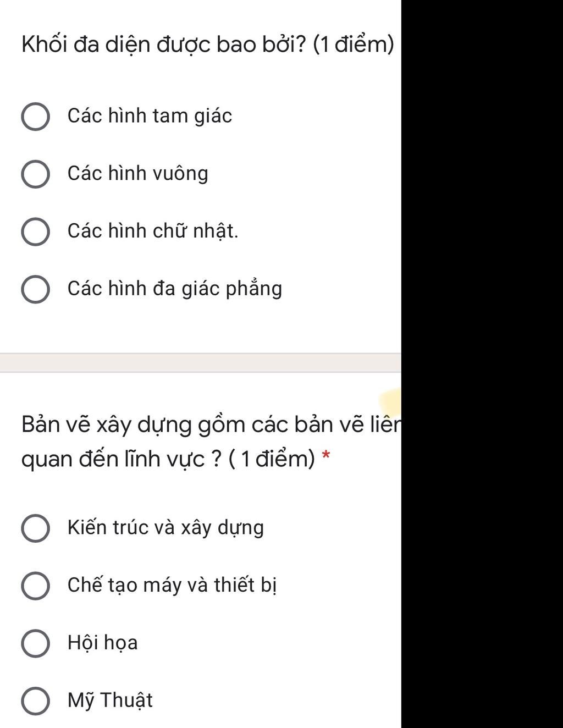Mark the 'Các hình đa giác phẳng' radio button
This screenshot has width=563, height=728.
[36, 289]
